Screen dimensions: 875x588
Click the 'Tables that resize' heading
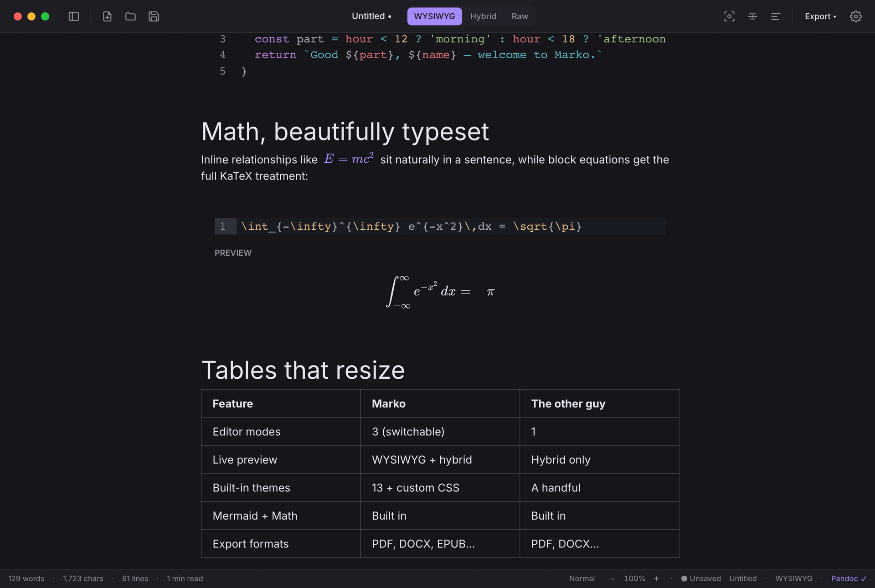click(x=303, y=370)
